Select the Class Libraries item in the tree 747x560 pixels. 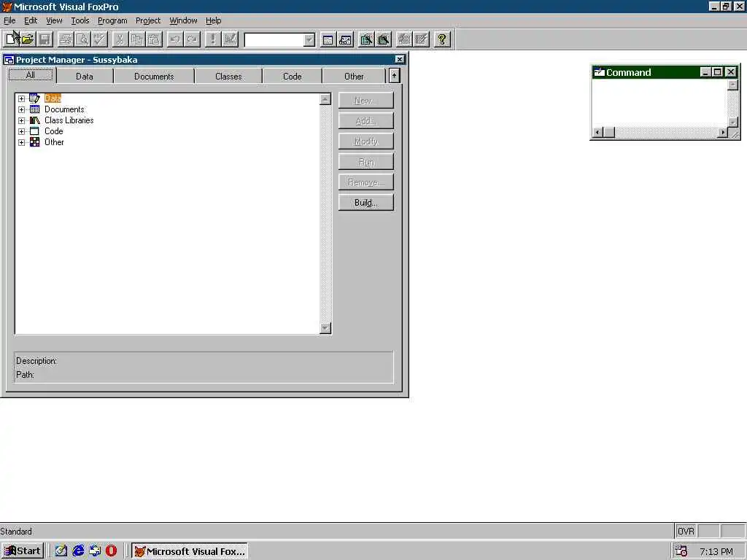click(x=69, y=120)
